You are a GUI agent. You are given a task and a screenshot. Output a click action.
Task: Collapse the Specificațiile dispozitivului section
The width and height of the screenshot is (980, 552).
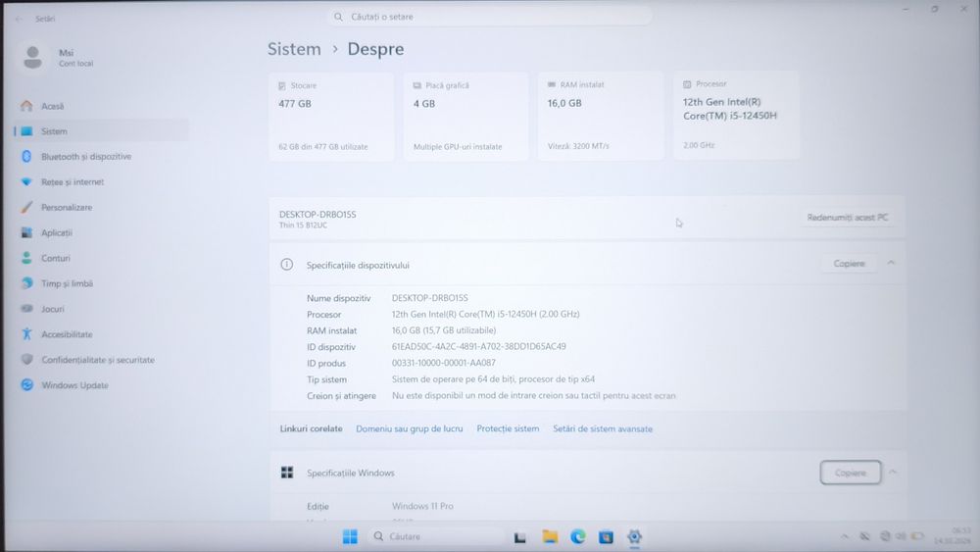(891, 263)
